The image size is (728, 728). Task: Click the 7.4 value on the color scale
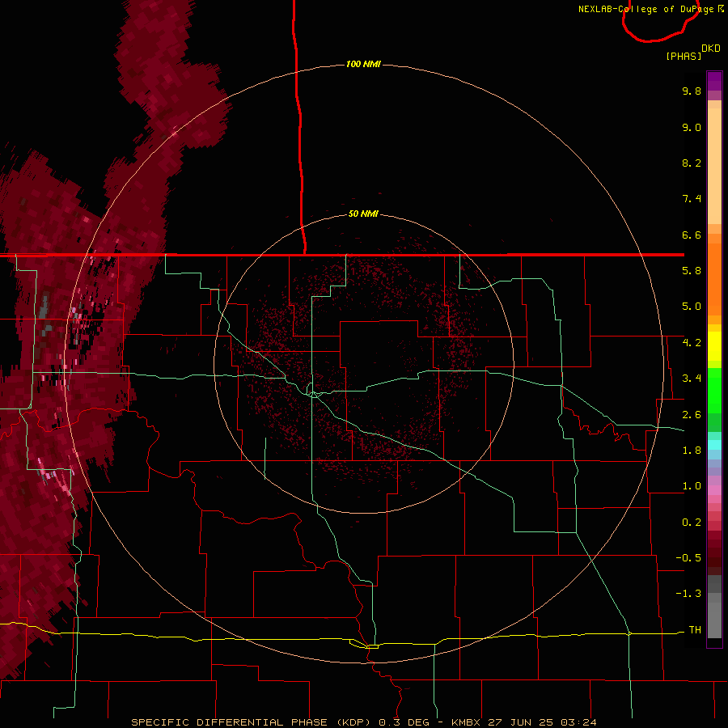pyautogui.click(x=692, y=199)
